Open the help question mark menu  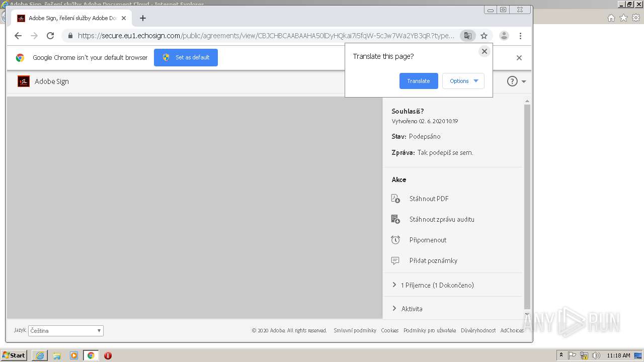(516, 81)
